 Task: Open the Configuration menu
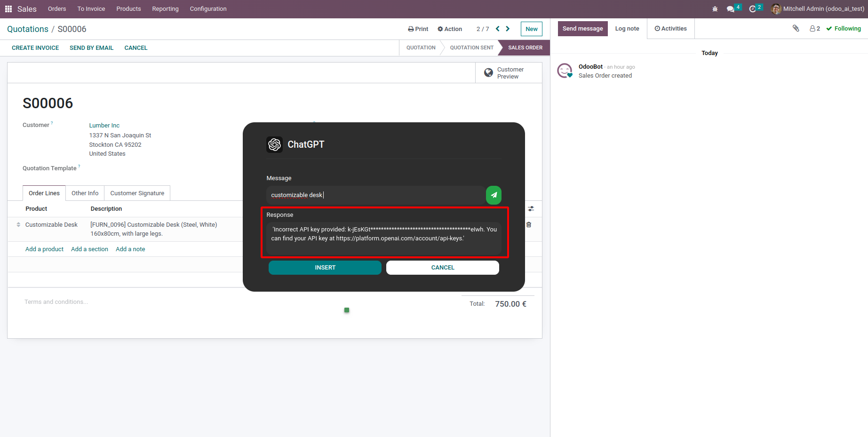point(208,9)
